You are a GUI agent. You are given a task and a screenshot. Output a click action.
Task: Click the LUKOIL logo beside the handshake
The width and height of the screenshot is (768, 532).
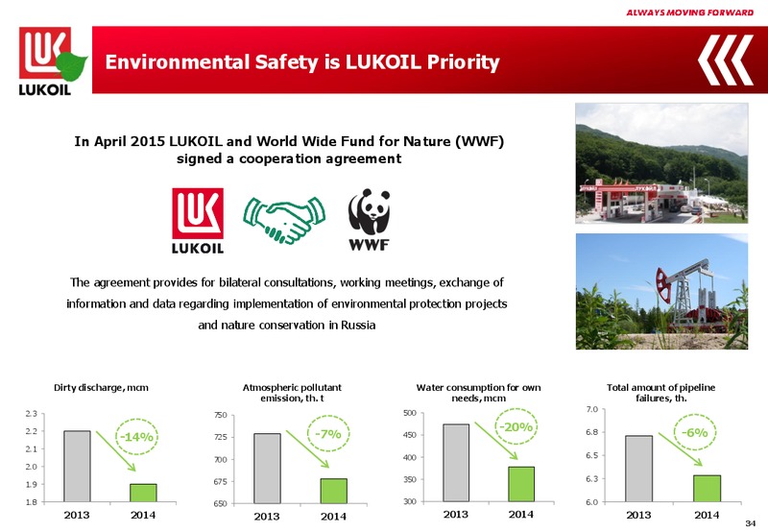(x=198, y=221)
